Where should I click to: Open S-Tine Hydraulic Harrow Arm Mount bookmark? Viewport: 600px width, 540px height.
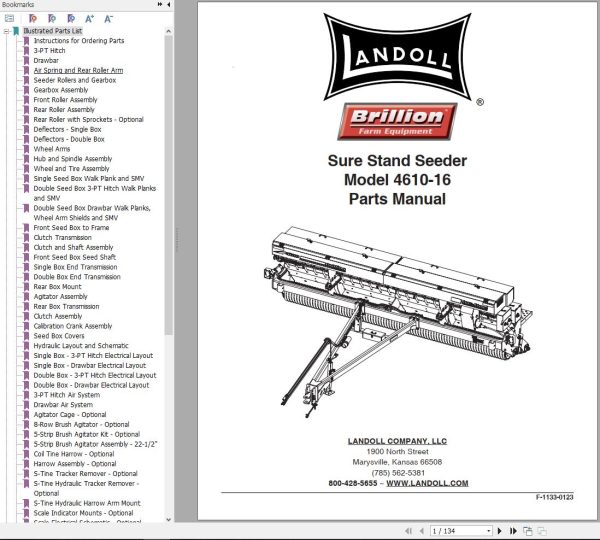coord(87,503)
